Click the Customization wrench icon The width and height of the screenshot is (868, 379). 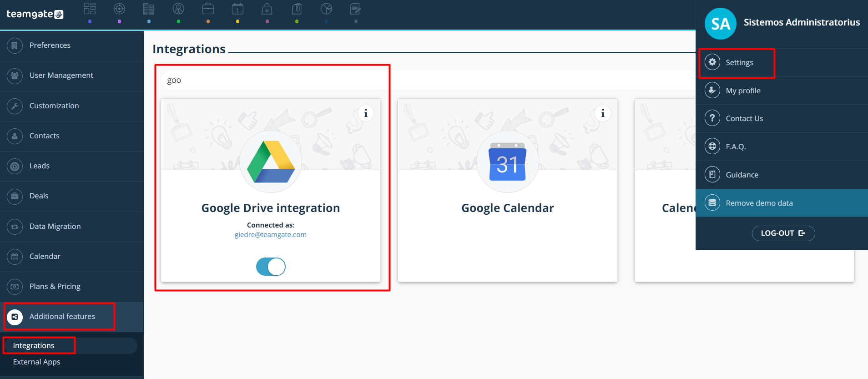pyautogui.click(x=15, y=106)
